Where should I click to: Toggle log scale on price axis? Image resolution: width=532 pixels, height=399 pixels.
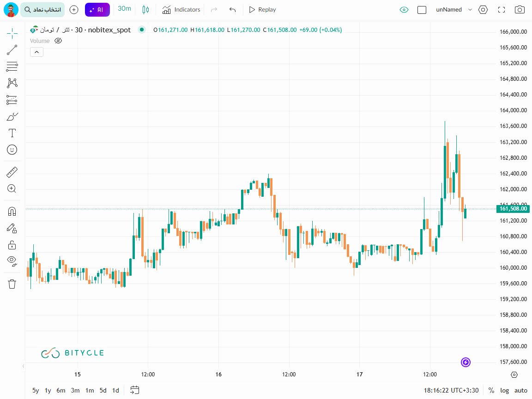(x=504, y=390)
